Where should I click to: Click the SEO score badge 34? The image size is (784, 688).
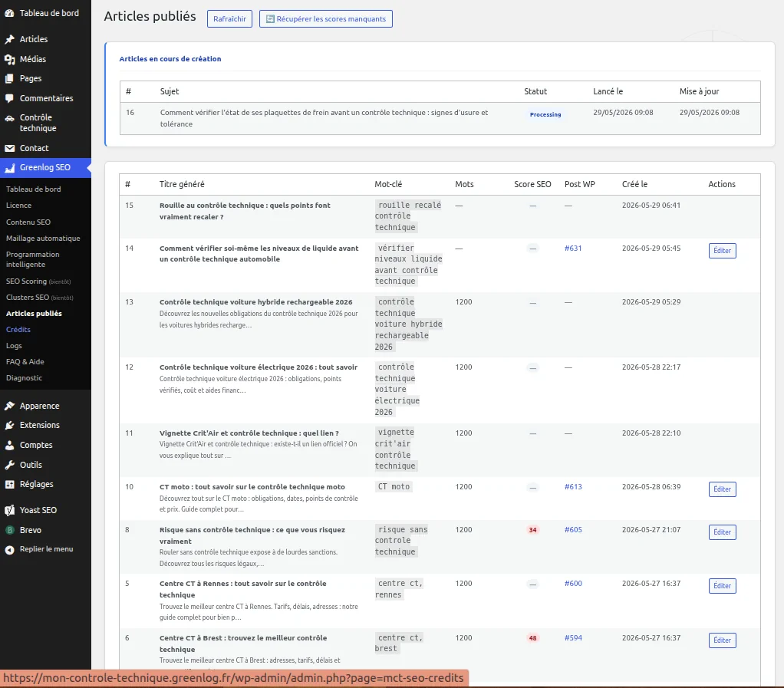coord(532,530)
